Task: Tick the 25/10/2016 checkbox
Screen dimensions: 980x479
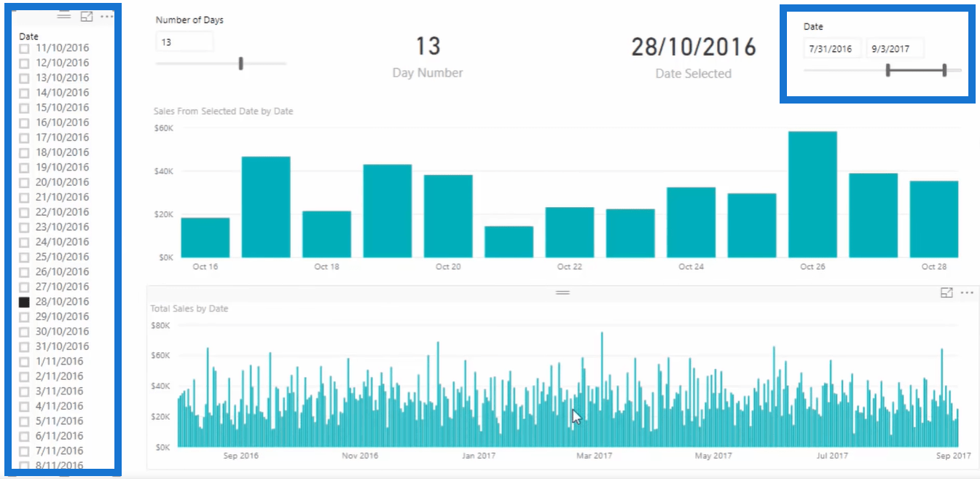Action: (x=24, y=257)
